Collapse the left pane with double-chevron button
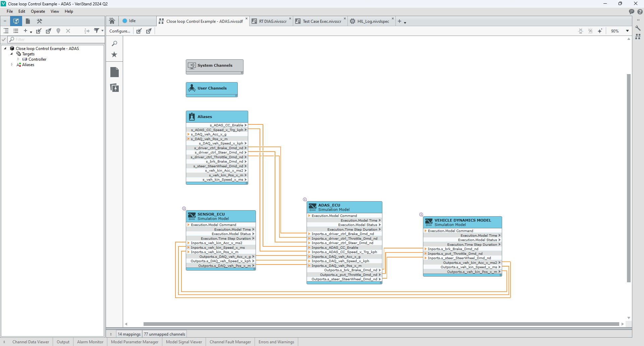This screenshot has width=644, height=346. (5, 21)
